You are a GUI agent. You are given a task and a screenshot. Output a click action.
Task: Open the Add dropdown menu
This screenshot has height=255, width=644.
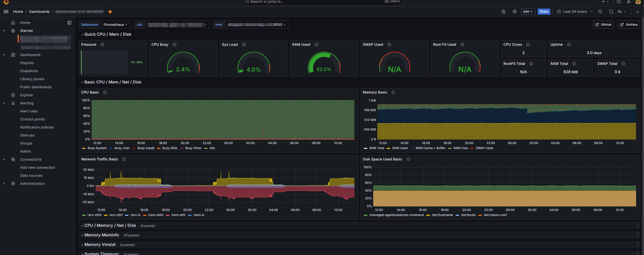coord(528,12)
